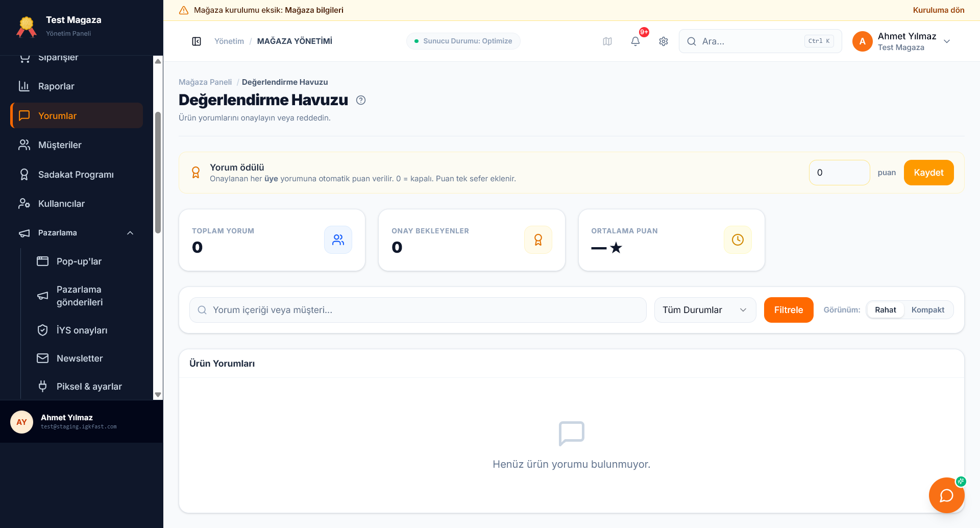Focus the Yorum içeriği search field
This screenshot has width=980, height=528.
(418, 310)
